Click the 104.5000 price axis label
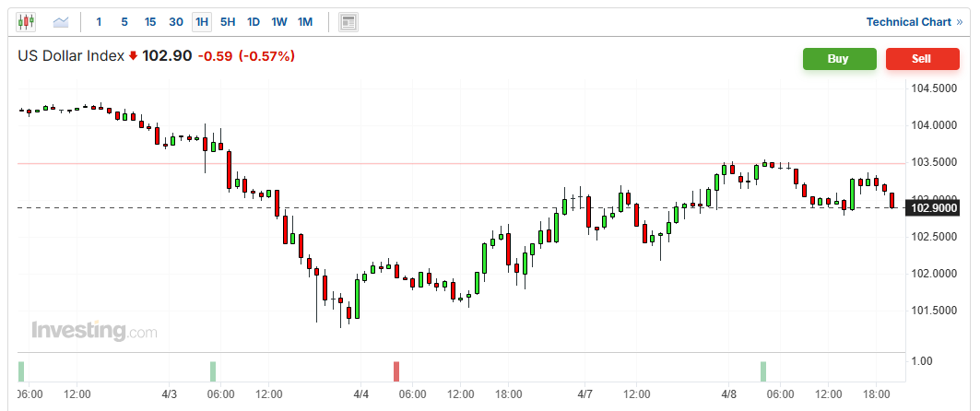This screenshot has height=411, width=980. [936, 88]
